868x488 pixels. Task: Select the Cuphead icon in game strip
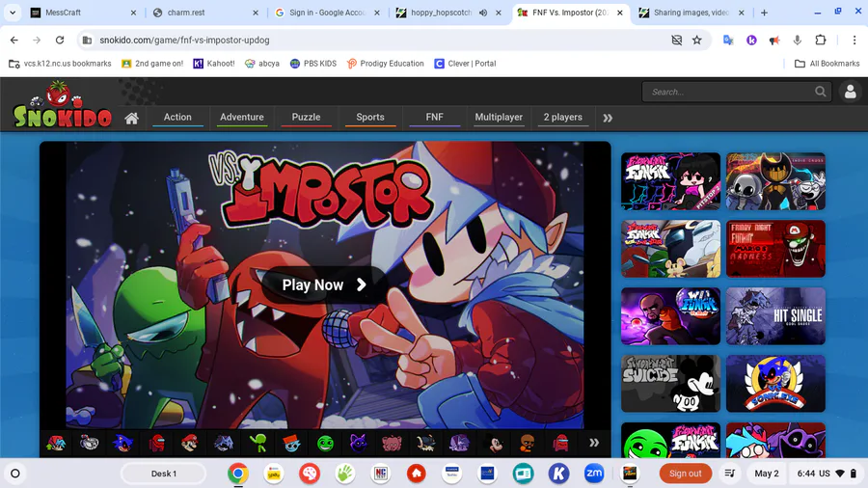click(x=89, y=443)
